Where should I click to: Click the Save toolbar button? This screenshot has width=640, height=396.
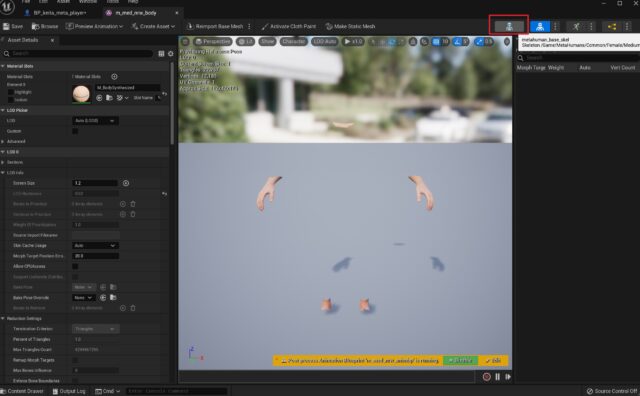(x=13, y=26)
